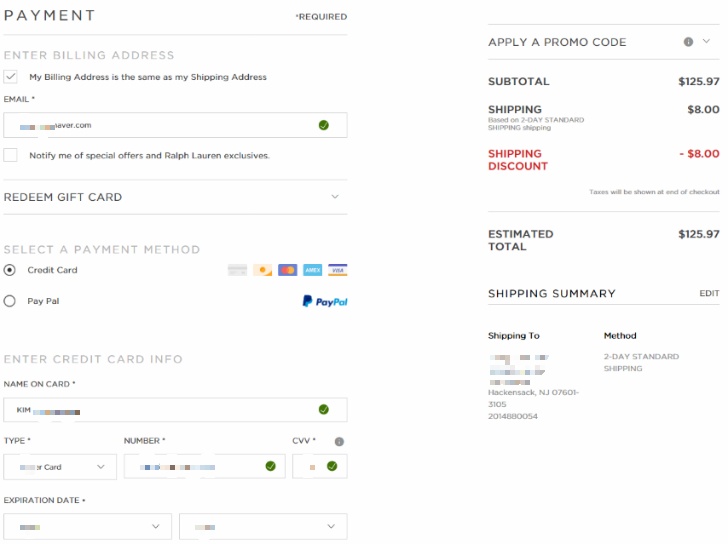The height and width of the screenshot is (544, 728).
Task: Edit the shipping summary
Action: [x=709, y=293]
